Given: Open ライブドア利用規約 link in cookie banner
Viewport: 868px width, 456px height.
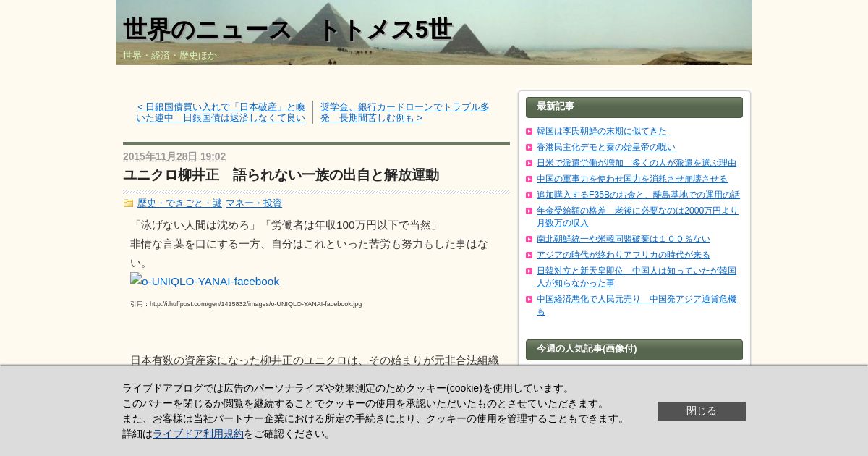Looking at the screenshot, I should [x=198, y=434].
